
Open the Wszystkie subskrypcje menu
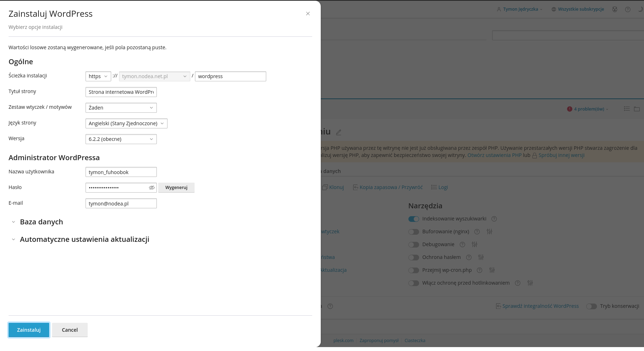pyautogui.click(x=578, y=9)
